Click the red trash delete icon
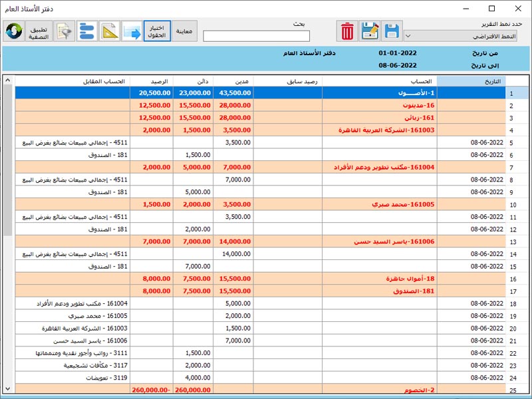This screenshot has height=399, width=532. [348, 31]
